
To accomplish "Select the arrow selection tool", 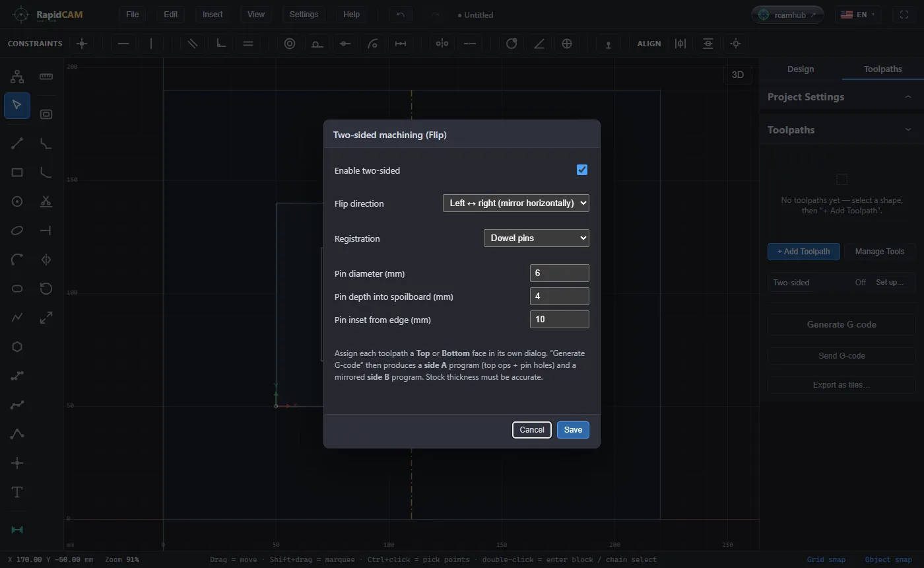I will pos(17,106).
